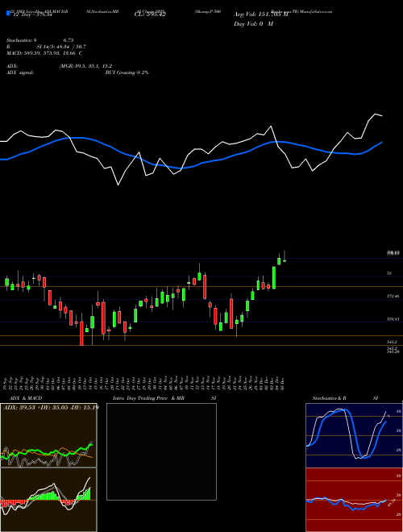The height and width of the screenshot is (532, 403).
Task: Click the 'Stochastics: 8' label
Action: point(22,40)
